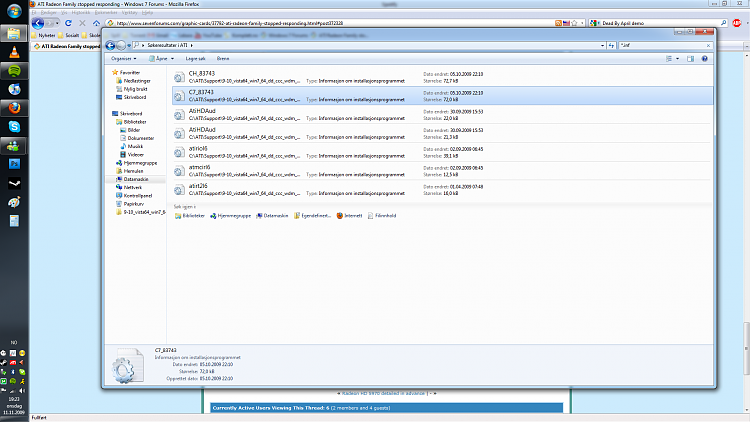The height and width of the screenshot is (422, 750).
Task: Open Verktøy menu in Firefox
Action: coord(130,12)
